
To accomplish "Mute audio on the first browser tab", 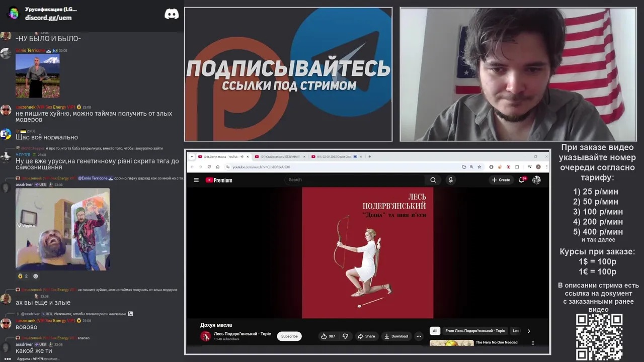I will click(242, 157).
